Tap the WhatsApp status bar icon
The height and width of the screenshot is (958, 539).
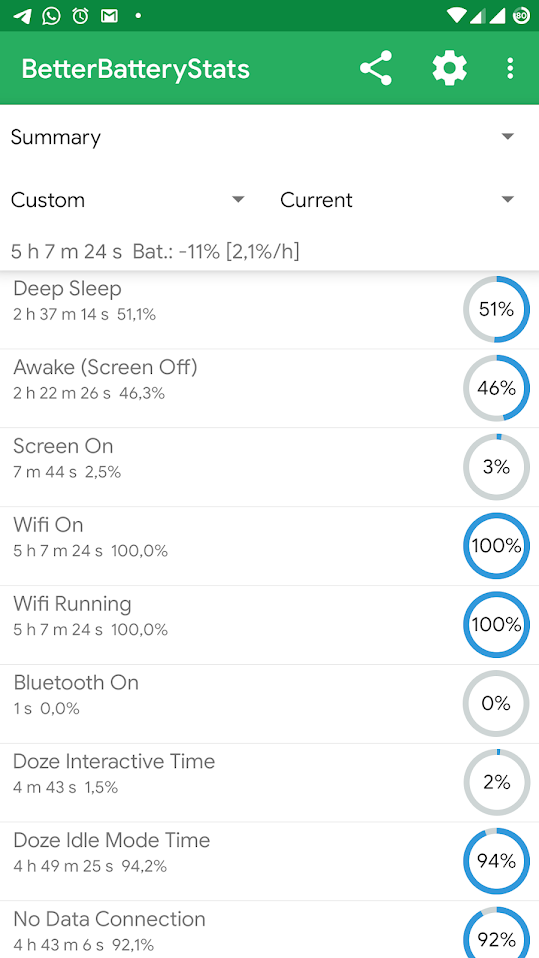51,16
